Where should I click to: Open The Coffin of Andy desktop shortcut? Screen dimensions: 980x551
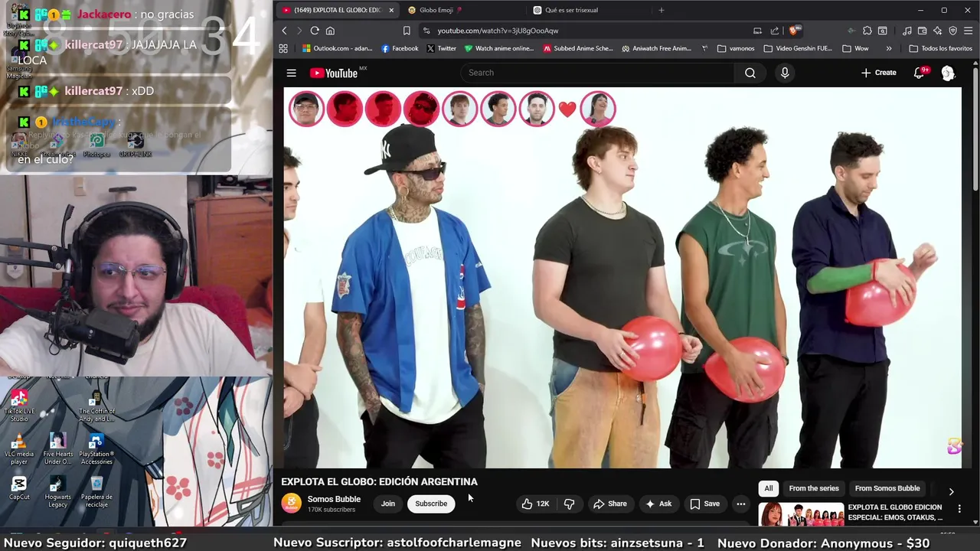click(x=96, y=406)
